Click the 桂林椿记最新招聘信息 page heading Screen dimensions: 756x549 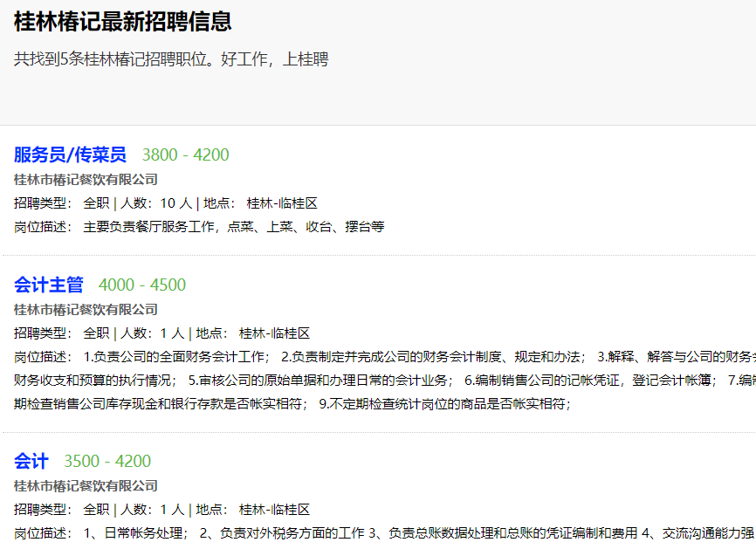pos(123,22)
